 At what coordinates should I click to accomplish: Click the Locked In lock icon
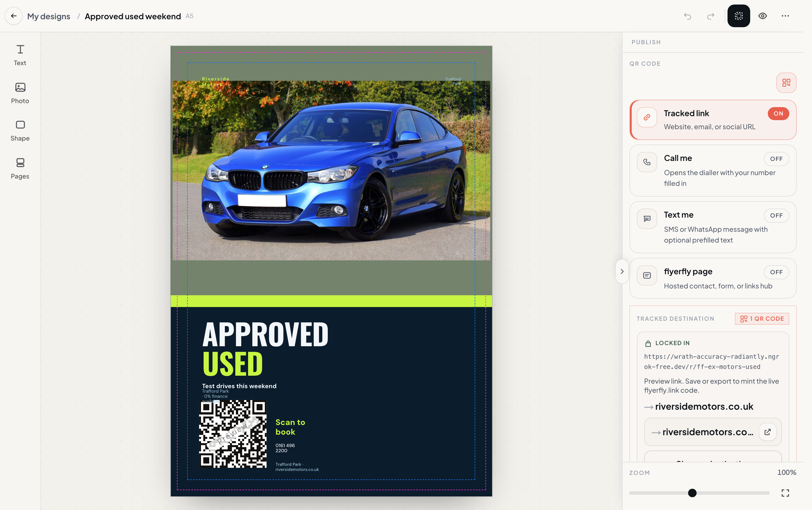coord(648,343)
